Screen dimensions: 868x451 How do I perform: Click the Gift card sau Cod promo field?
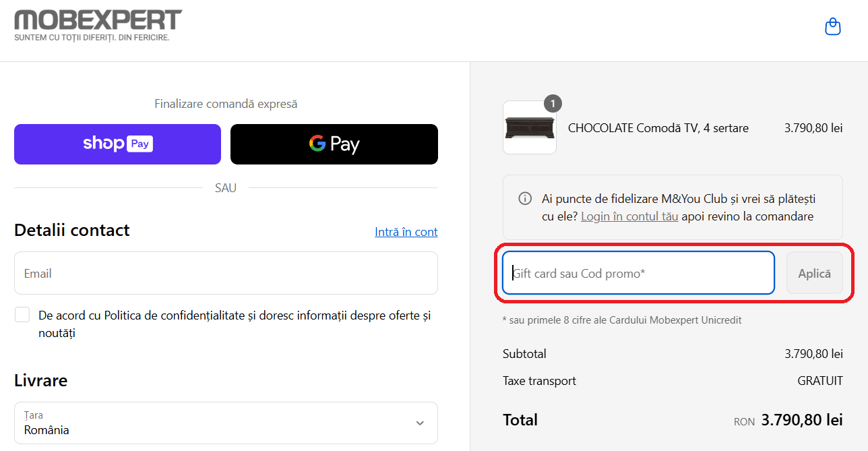[638, 273]
